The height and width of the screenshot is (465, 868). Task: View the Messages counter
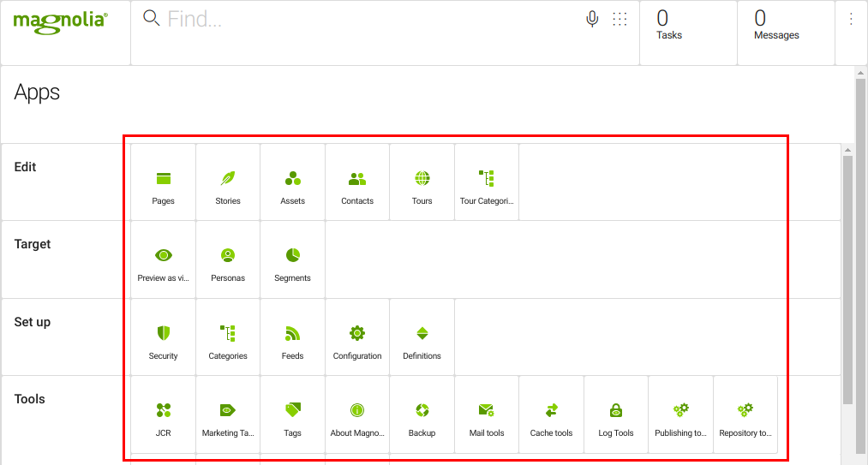click(x=776, y=25)
